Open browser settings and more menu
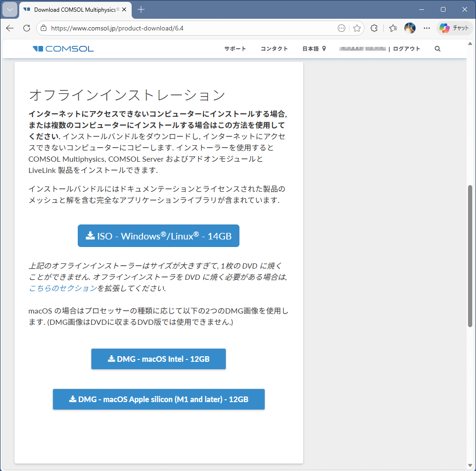The image size is (476, 471). pos(426,28)
